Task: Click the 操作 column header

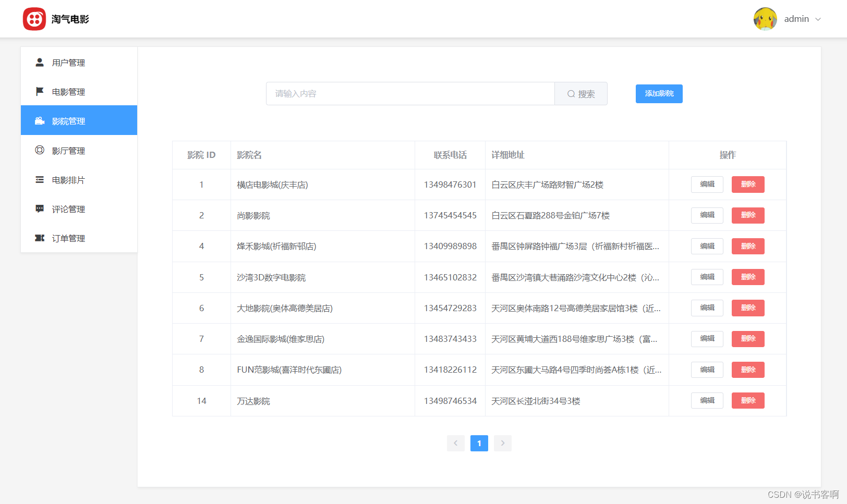Action: (728, 155)
